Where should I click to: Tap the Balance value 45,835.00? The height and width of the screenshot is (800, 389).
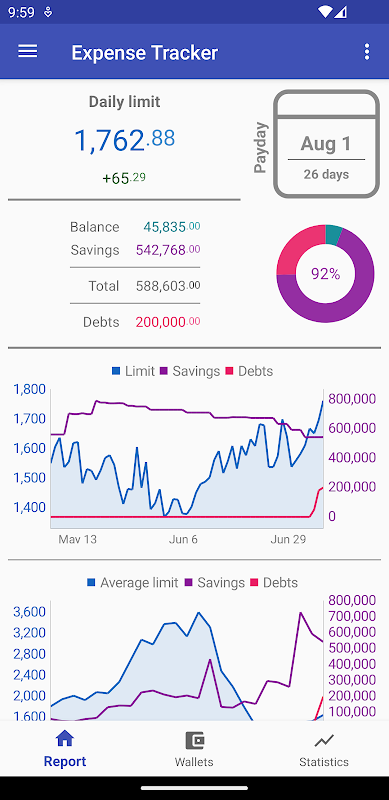click(172, 227)
